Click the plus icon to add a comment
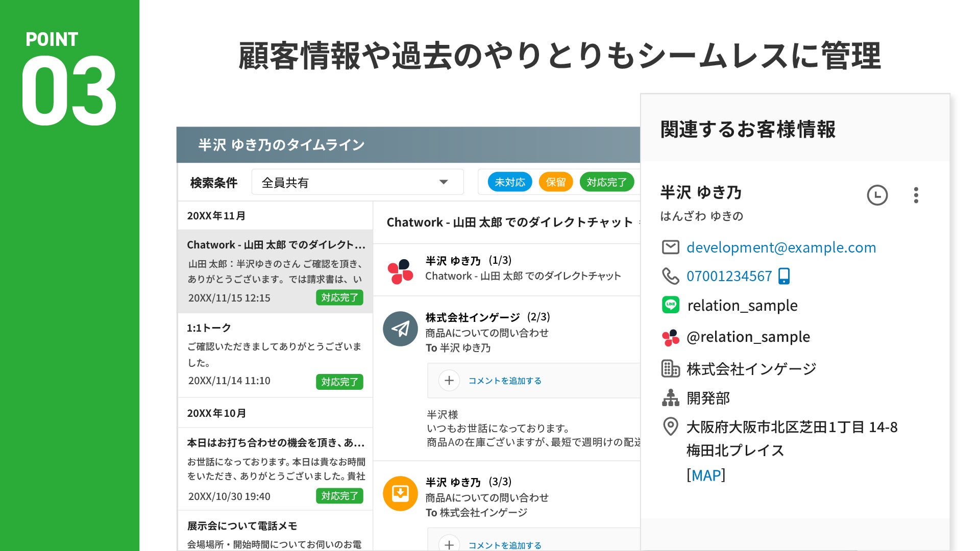This screenshot has height=551, width=980. (x=449, y=381)
